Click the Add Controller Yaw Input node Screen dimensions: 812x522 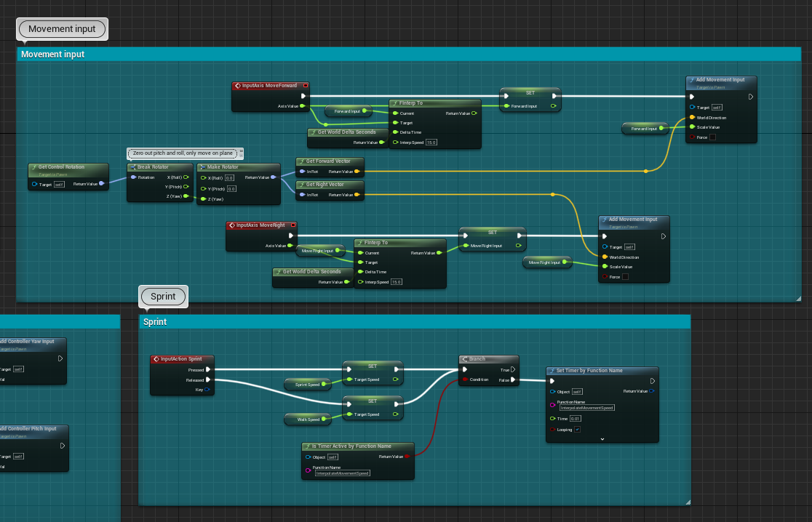[33, 361]
